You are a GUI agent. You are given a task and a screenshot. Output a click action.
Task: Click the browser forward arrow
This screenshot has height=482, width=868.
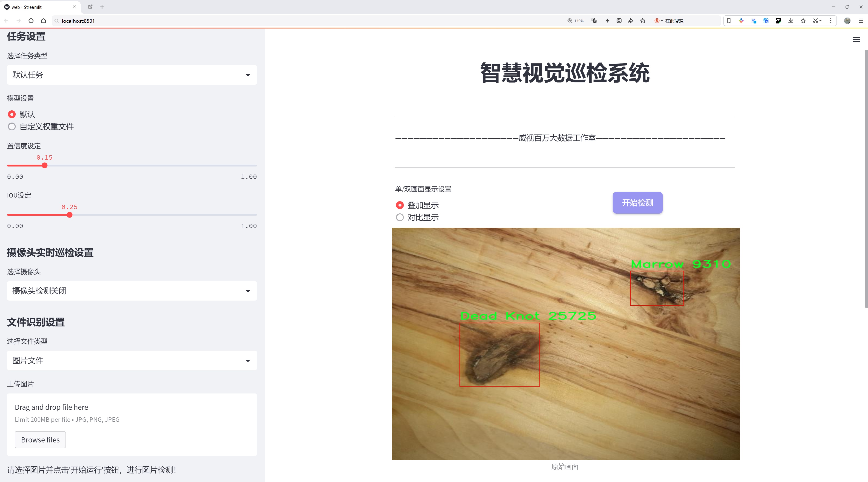coord(19,21)
